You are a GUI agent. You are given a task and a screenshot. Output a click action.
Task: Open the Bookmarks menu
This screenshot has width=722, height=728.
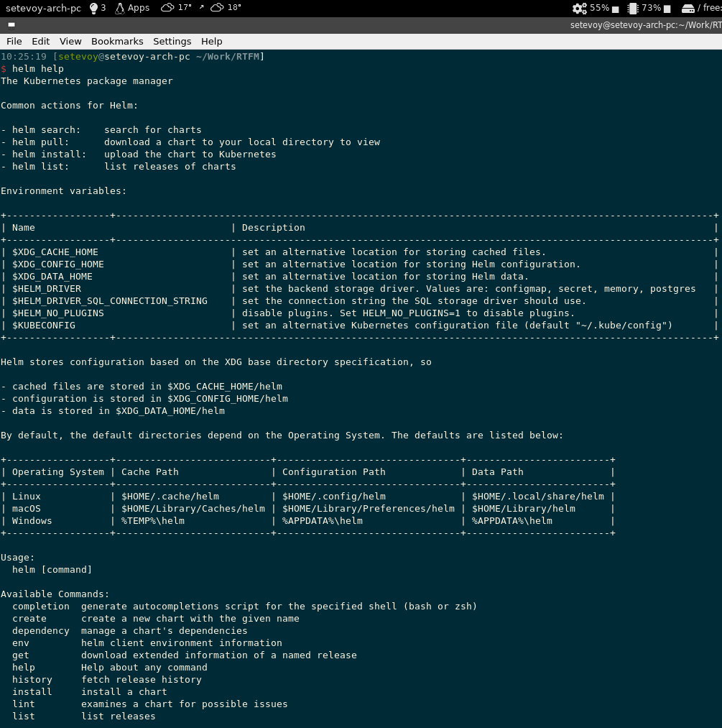coord(117,41)
